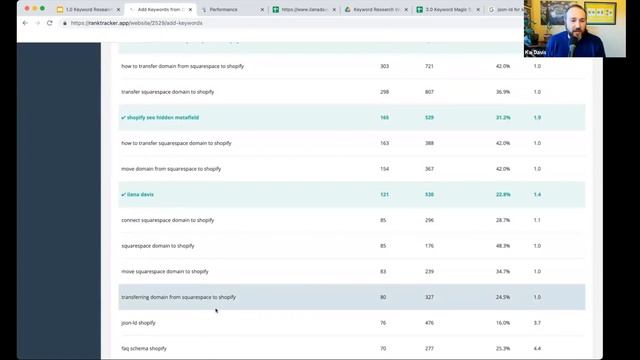Click value 476 in 'json-ld shopify' row
The width and height of the screenshot is (640, 360).
(x=429, y=323)
